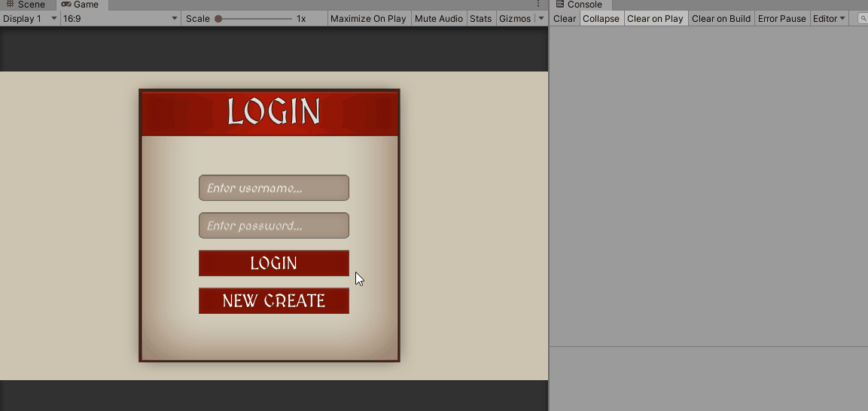The height and width of the screenshot is (411, 868).
Task: Toggle Clear on Build option
Action: point(720,18)
